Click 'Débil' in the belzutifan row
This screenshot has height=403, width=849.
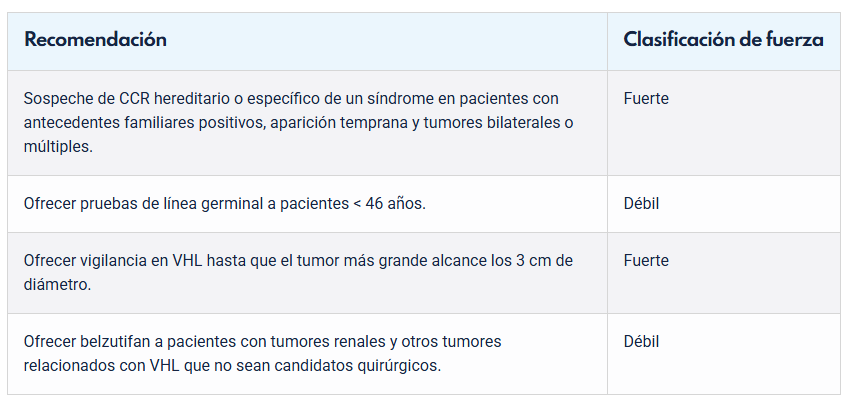click(641, 342)
